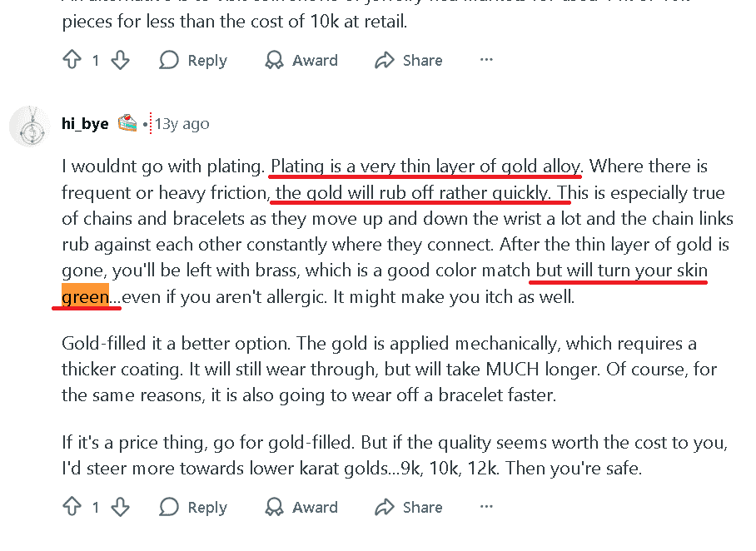Click the cake day icon beside hi_bye
756x551 pixels.
[x=127, y=122]
